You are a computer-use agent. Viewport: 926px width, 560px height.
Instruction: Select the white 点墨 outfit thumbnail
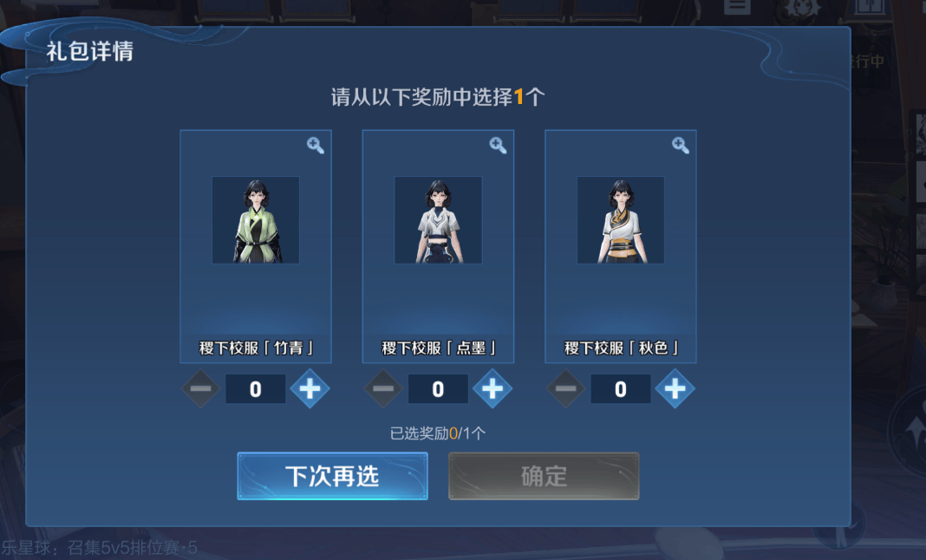[x=438, y=219]
